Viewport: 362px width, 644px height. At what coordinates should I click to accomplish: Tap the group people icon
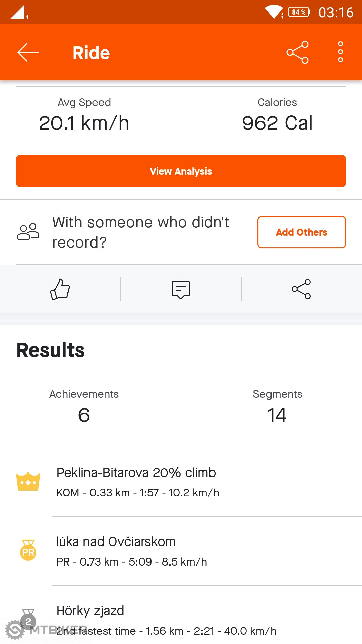(28, 232)
